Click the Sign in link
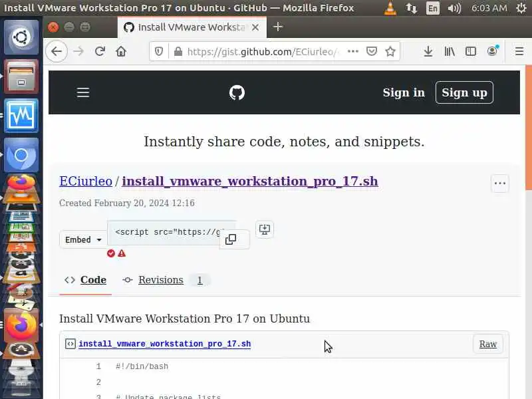 [x=404, y=92]
